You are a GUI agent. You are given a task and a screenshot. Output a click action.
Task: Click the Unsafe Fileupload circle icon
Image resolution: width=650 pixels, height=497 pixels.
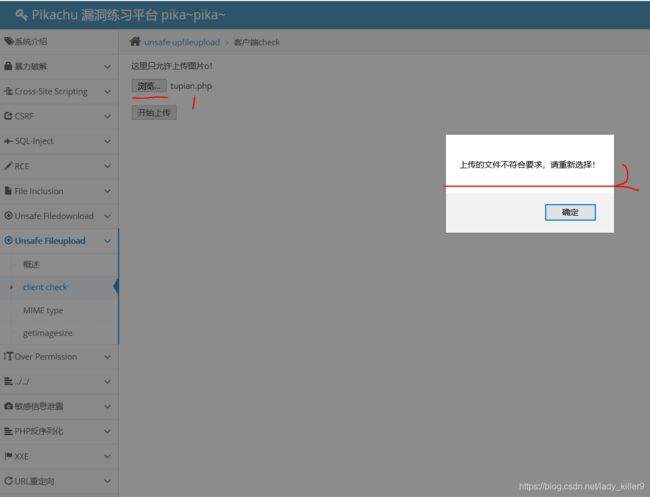pyautogui.click(x=8, y=240)
